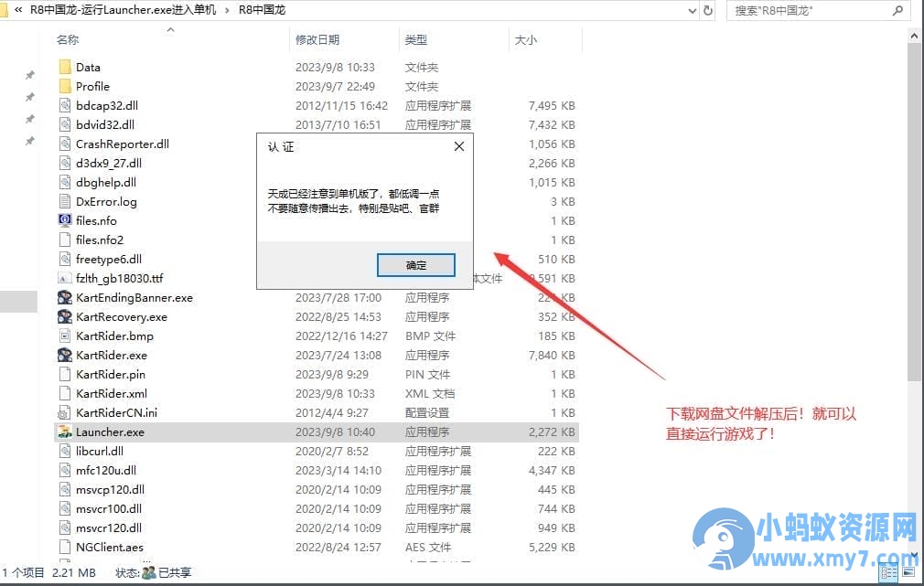Image resolution: width=924 pixels, height=586 pixels.
Task: Click the search magnifier icon
Action: click(897, 11)
